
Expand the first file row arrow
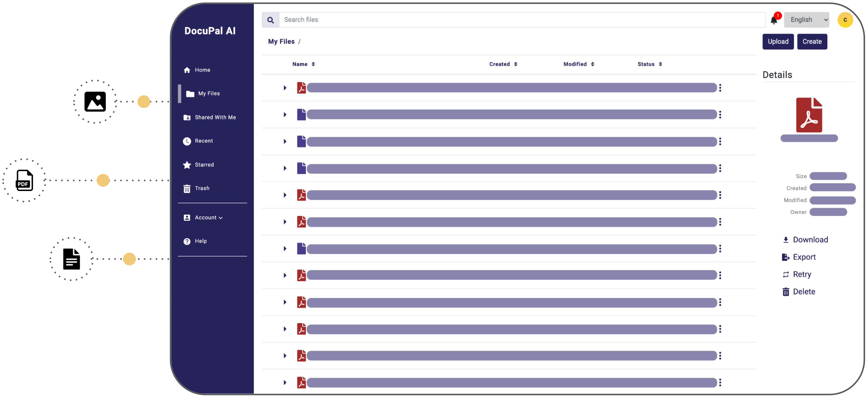click(285, 88)
